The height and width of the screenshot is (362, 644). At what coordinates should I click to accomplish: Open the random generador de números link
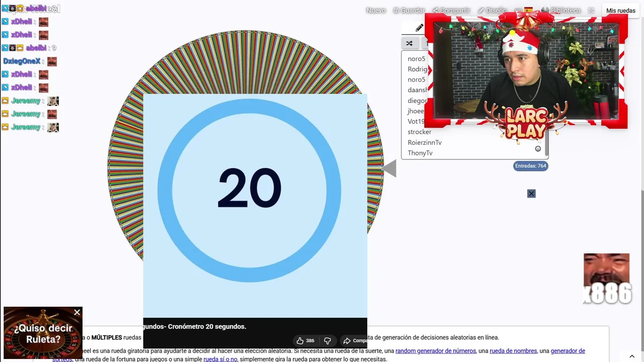coord(436,351)
